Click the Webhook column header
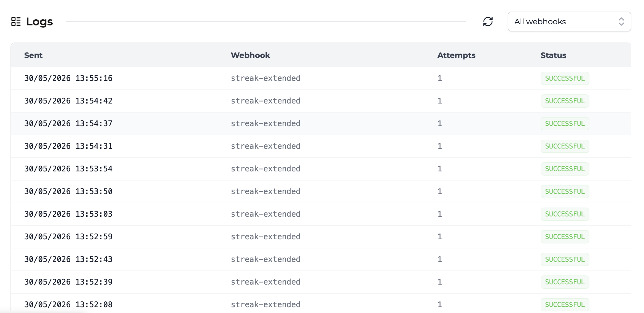The height and width of the screenshot is (313, 644). pos(250,55)
